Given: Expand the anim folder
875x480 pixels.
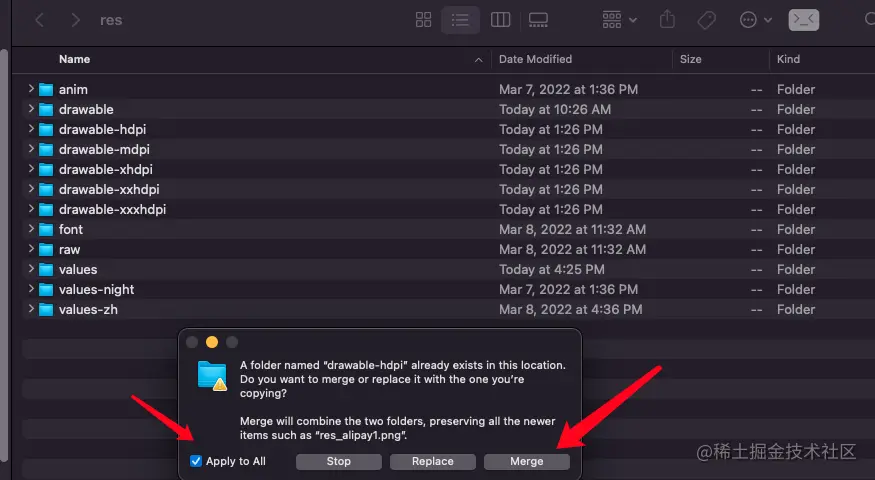Looking at the screenshot, I should coord(31,89).
